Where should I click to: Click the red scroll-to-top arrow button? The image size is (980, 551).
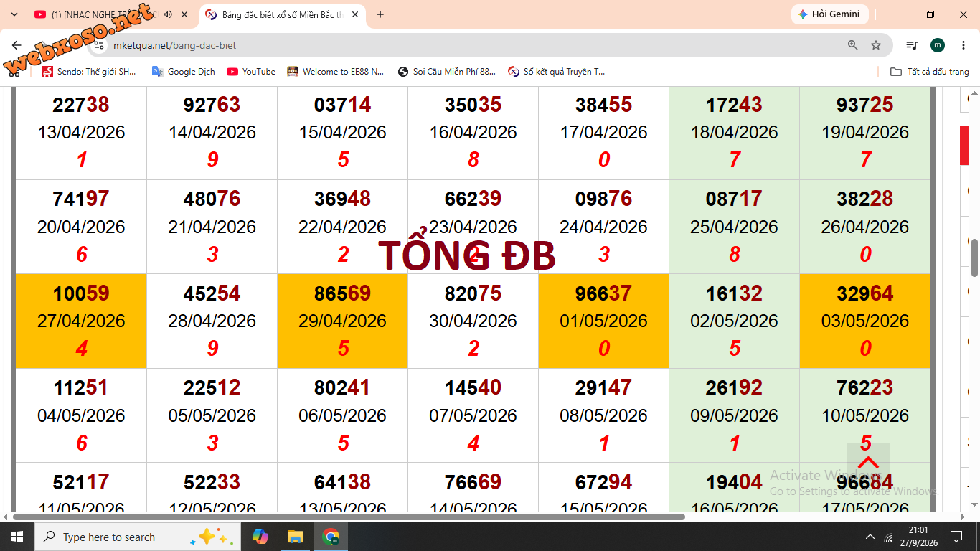868,464
